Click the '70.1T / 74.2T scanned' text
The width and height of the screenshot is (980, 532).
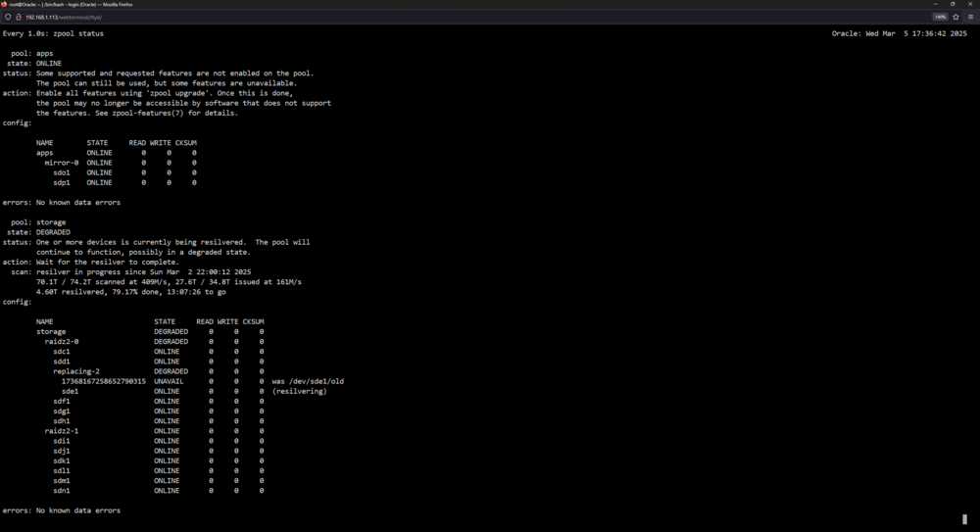[x=80, y=282]
